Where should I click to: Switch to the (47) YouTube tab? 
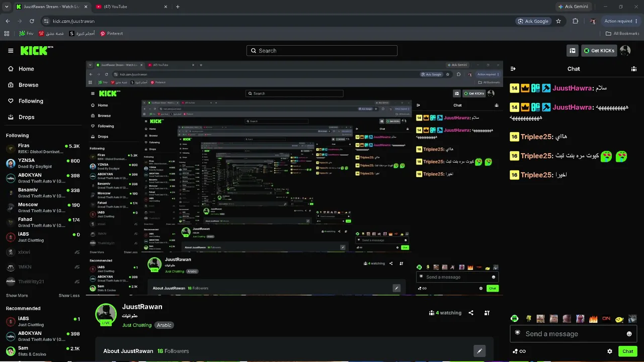[131, 7]
